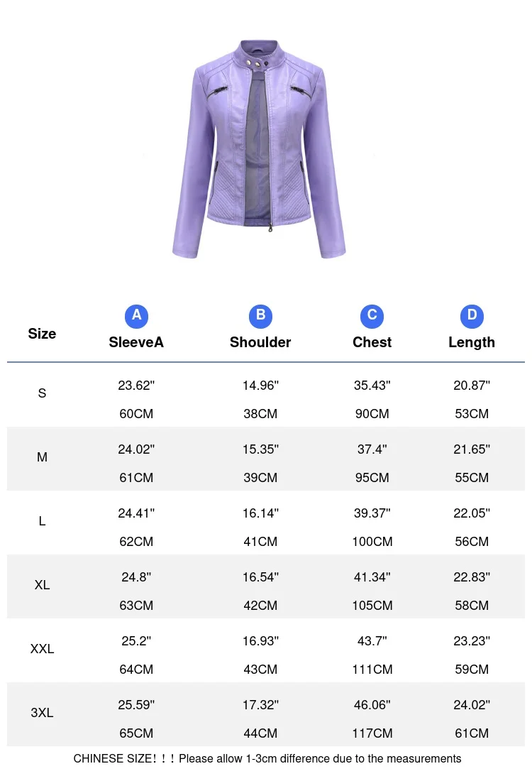The width and height of the screenshot is (532, 781).
Task: Click the blue A circle icon
Action: 136,315
